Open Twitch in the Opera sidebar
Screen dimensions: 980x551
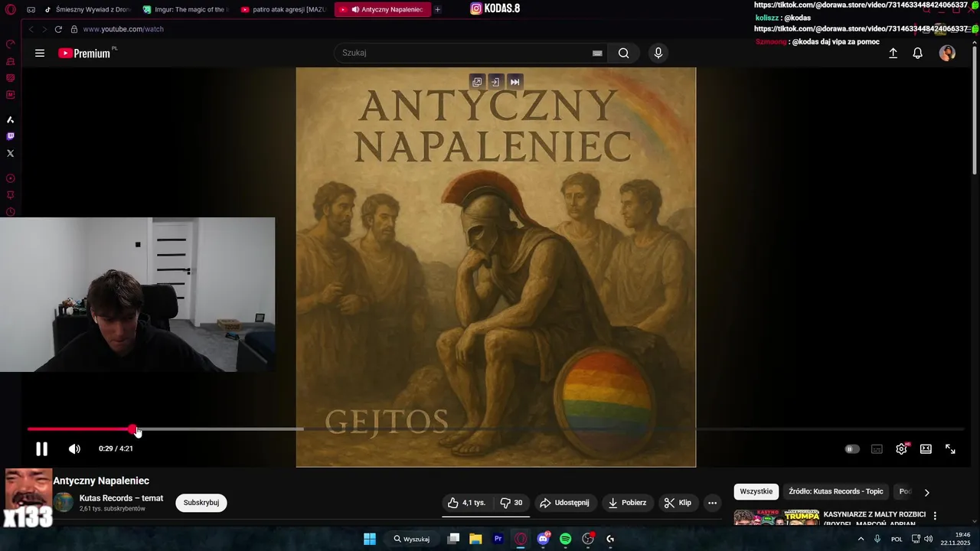(x=10, y=136)
